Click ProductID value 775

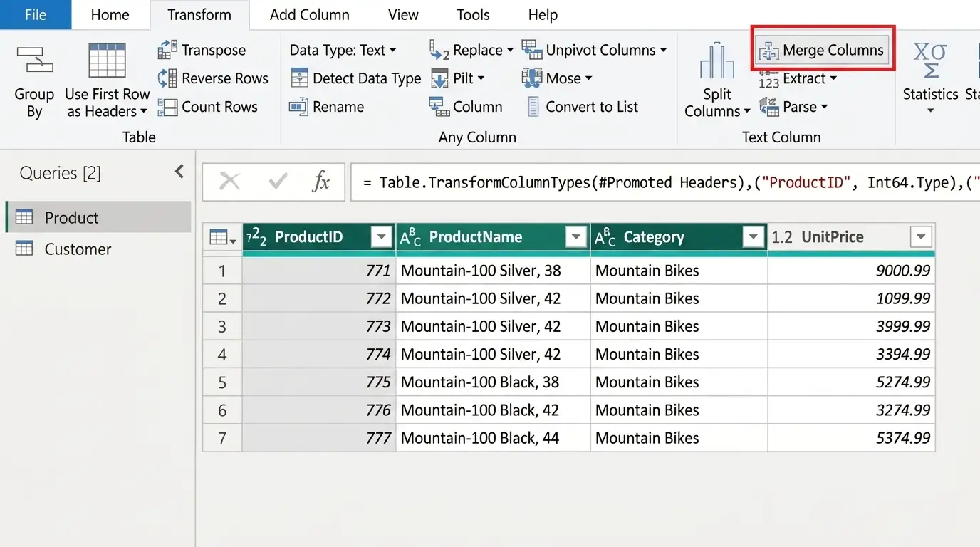coord(319,382)
